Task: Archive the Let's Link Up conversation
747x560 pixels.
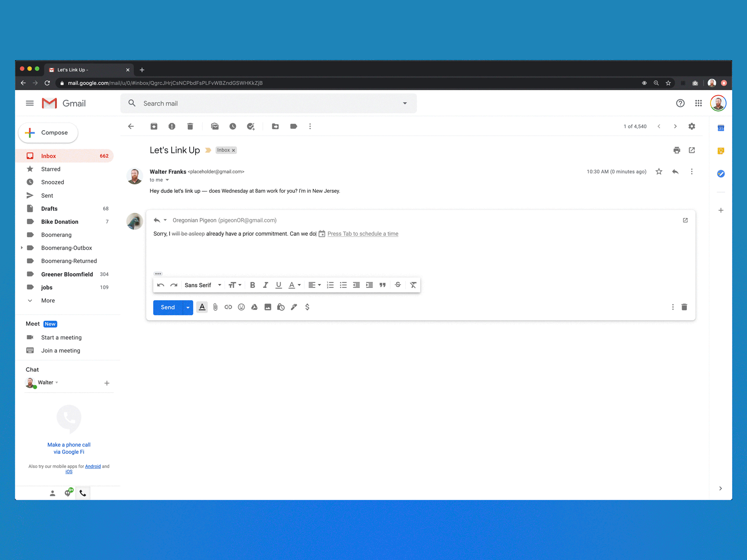Action: pos(154,126)
